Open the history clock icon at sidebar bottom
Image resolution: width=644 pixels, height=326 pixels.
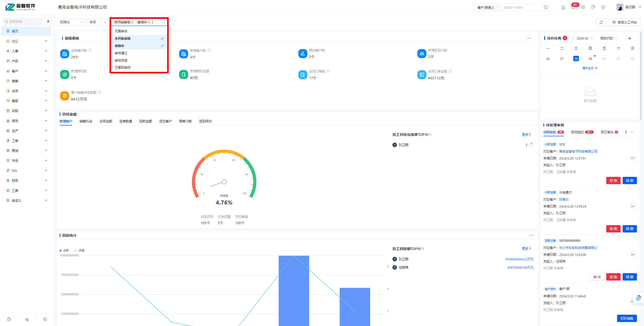(x=9, y=319)
